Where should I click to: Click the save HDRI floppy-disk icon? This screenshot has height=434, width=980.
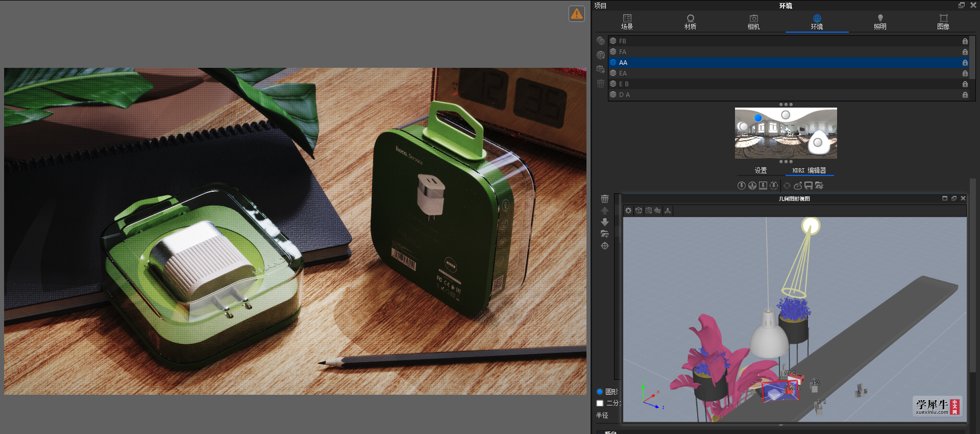pos(808,186)
